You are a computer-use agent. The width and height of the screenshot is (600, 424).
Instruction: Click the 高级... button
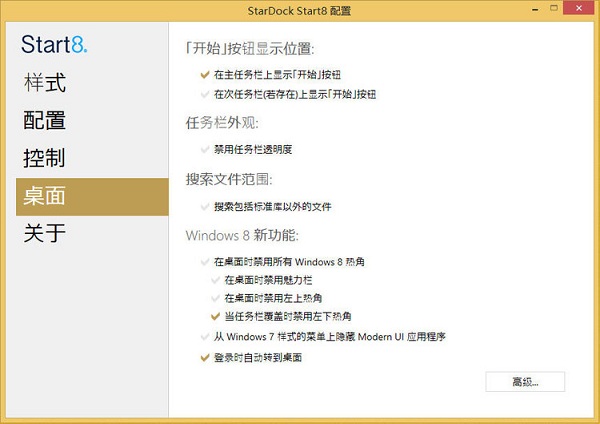click(525, 382)
